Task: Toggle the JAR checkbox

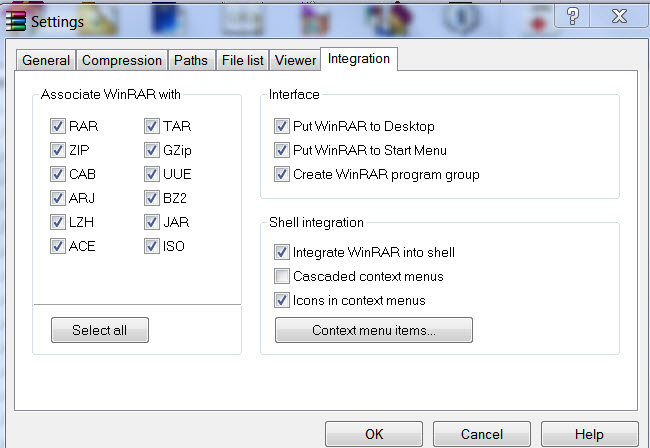Action: click(152, 222)
